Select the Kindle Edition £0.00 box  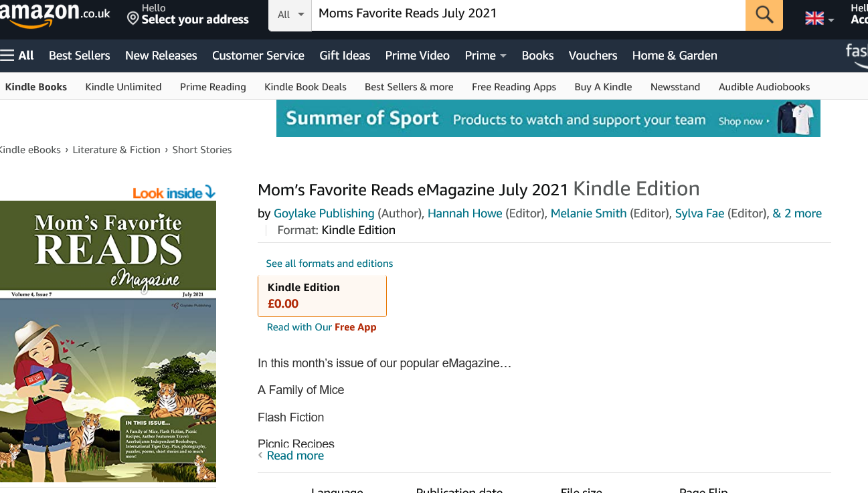point(322,295)
